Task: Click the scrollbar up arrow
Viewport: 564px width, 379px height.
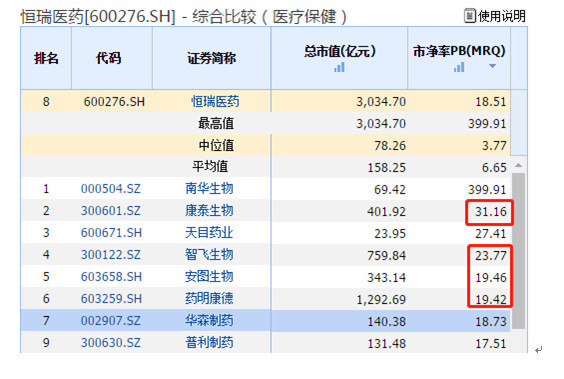Action: 518,165
